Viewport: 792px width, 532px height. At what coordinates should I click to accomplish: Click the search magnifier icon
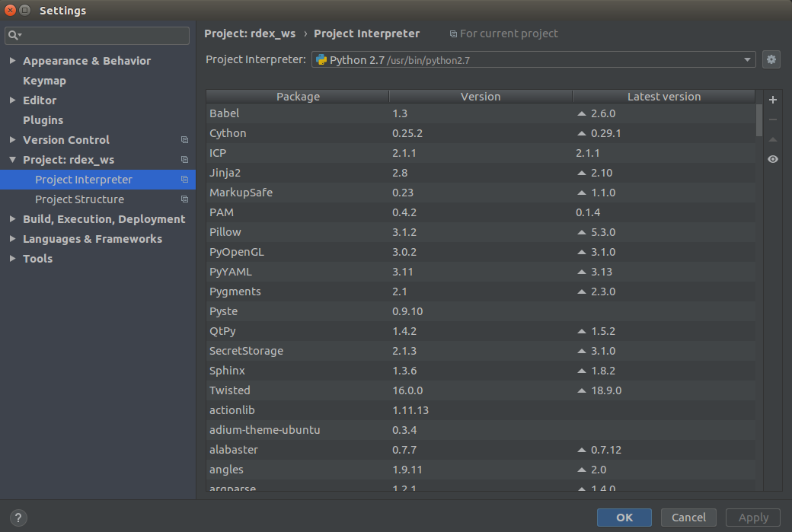coord(14,35)
